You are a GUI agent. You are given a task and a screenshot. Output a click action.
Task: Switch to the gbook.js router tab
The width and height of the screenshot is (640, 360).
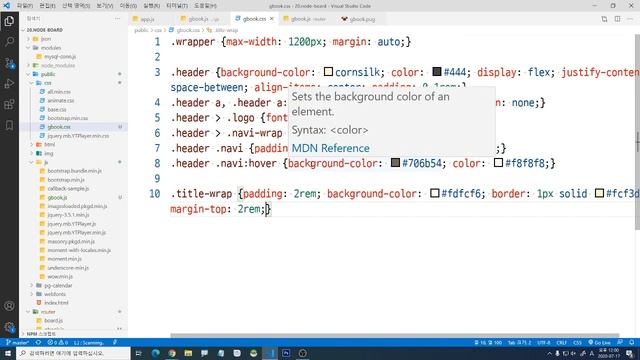point(308,19)
